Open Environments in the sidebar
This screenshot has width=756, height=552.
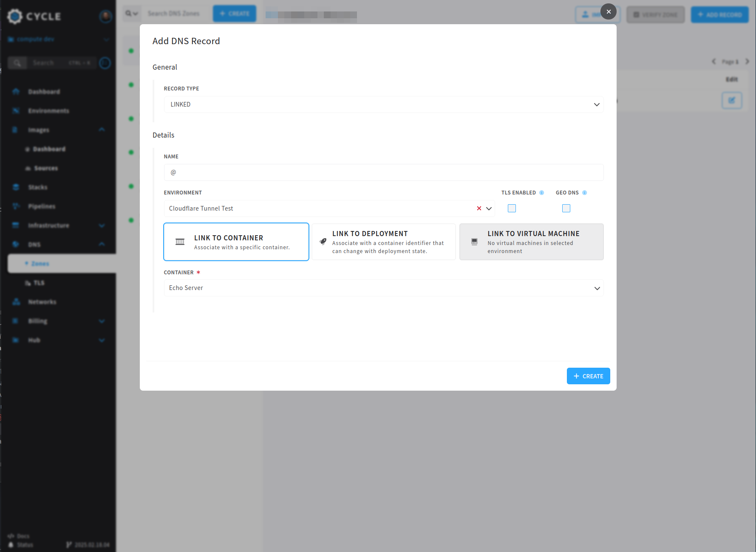tap(48, 111)
